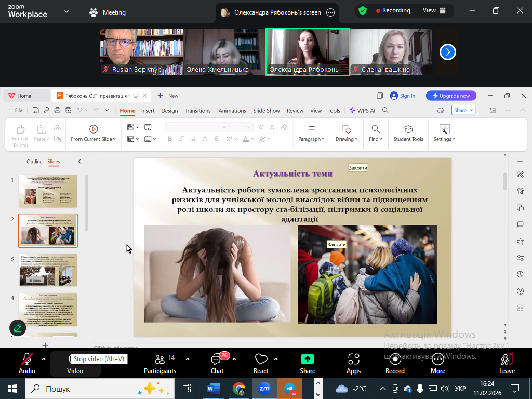Switch to the Slide Show ribbon tab
The height and width of the screenshot is (399, 532).
click(266, 111)
